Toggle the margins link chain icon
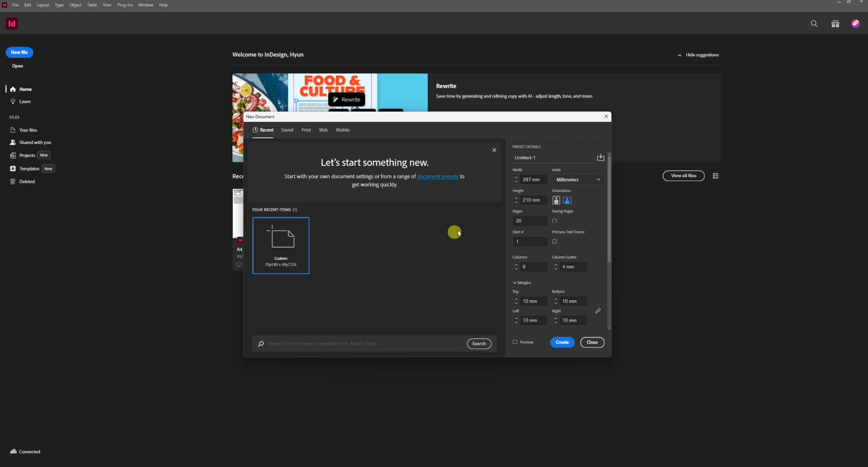This screenshot has height=467, width=868. coord(598,311)
